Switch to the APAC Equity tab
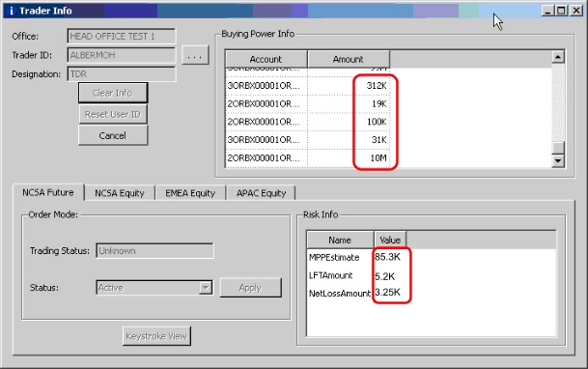Viewport: 588px width, 369px height. click(x=261, y=193)
